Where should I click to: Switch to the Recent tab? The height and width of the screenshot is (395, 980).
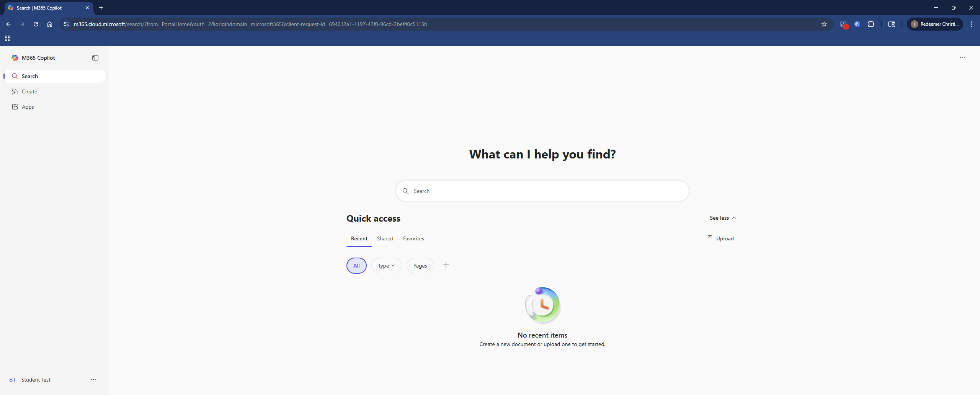(x=359, y=238)
